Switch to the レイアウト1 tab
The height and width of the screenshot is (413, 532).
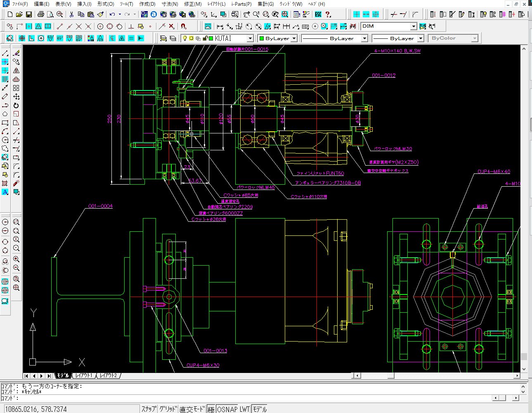84,375
